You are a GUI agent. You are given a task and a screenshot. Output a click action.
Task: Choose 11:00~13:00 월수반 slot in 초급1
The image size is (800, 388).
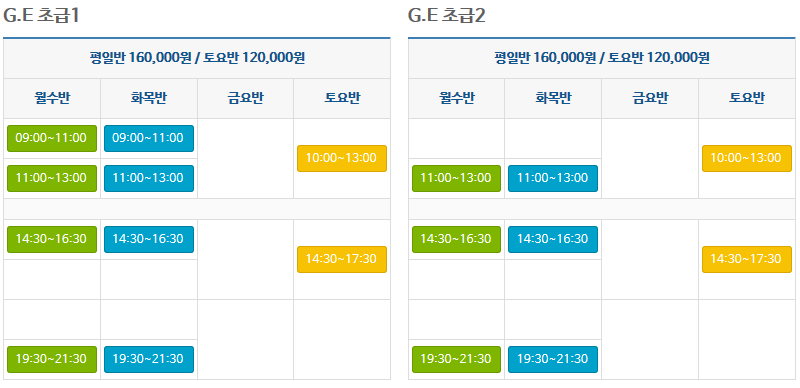click(x=52, y=178)
